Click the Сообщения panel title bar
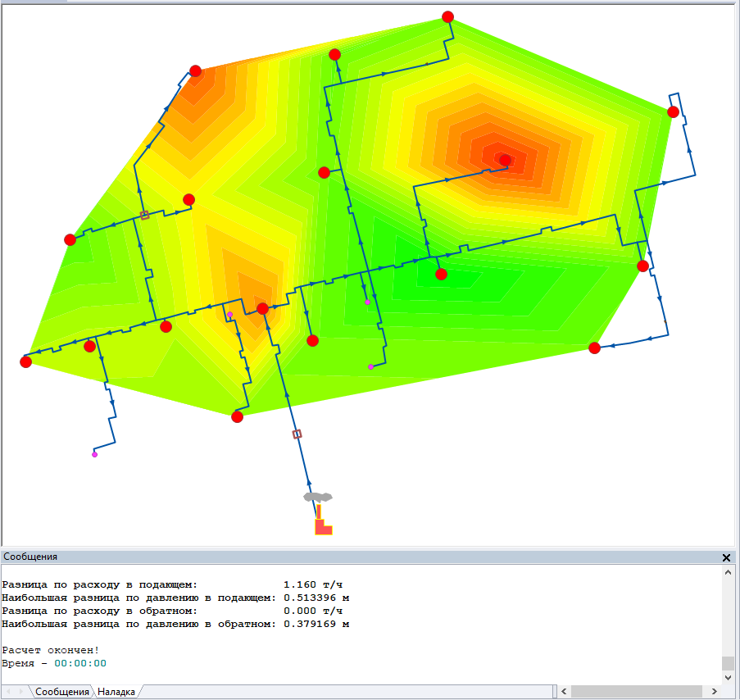This screenshot has height=700, width=740. [328, 557]
